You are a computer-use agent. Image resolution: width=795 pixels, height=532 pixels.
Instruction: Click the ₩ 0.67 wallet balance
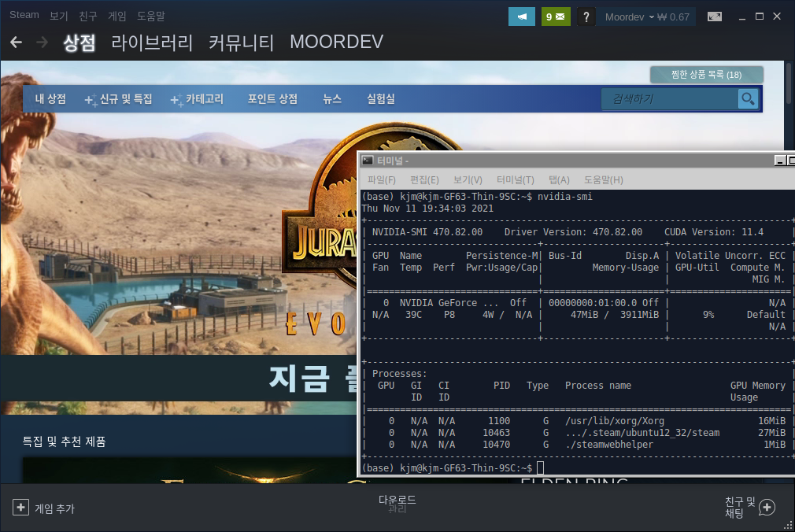coord(673,17)
